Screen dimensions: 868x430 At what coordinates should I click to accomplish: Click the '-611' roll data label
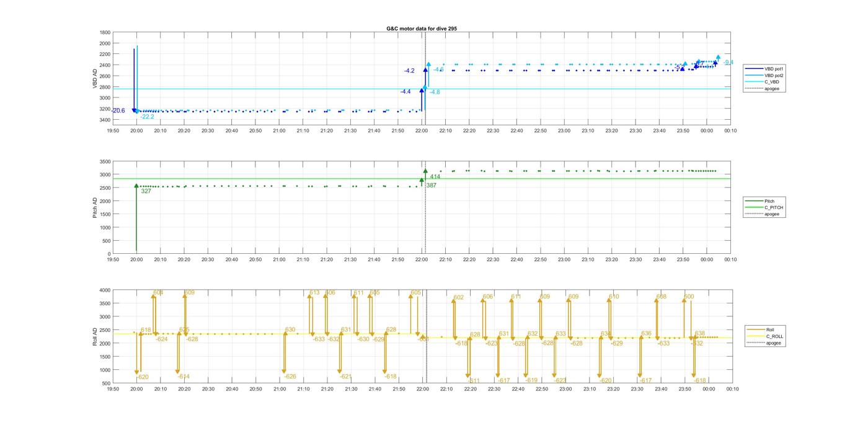pos(473,380)
